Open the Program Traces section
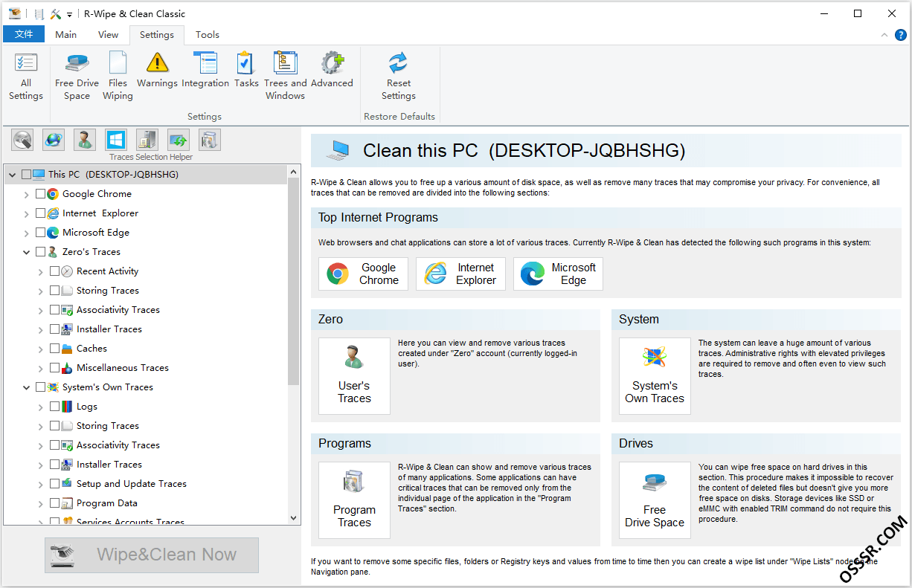This screenshot has width=912, height=588. [x=354, y=500]
